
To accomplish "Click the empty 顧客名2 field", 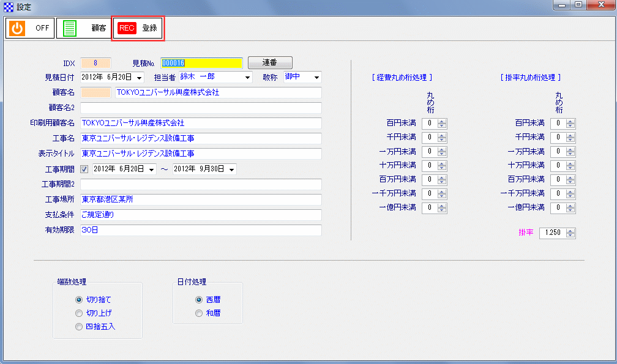I will point(201,108).
